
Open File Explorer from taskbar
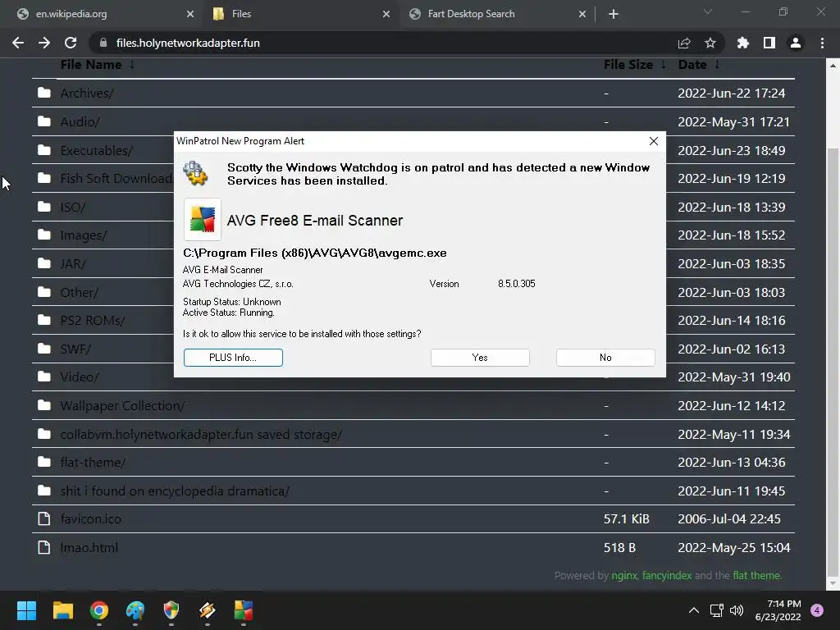[x=62, y=610]
